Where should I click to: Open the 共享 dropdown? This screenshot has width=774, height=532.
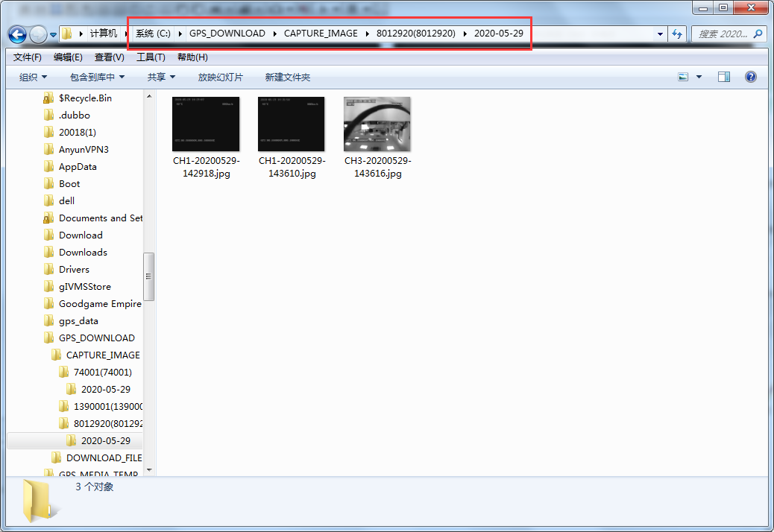(x=161, y=77)
